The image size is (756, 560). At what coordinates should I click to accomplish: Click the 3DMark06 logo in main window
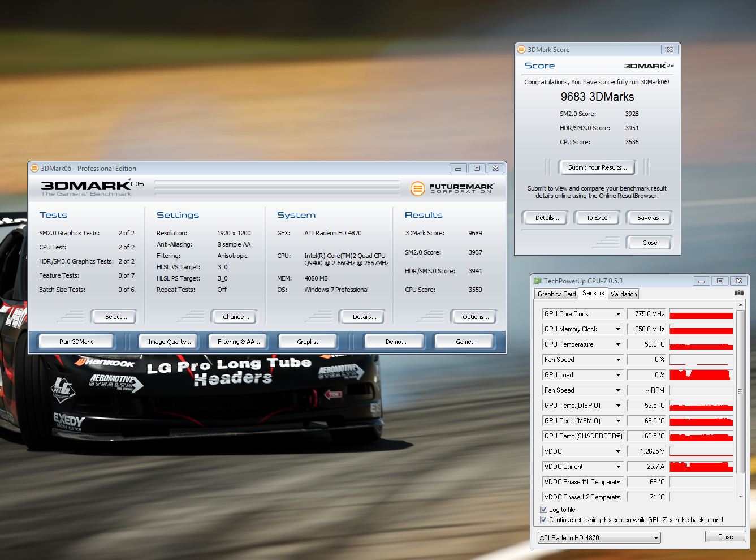[x=92, y=188]
